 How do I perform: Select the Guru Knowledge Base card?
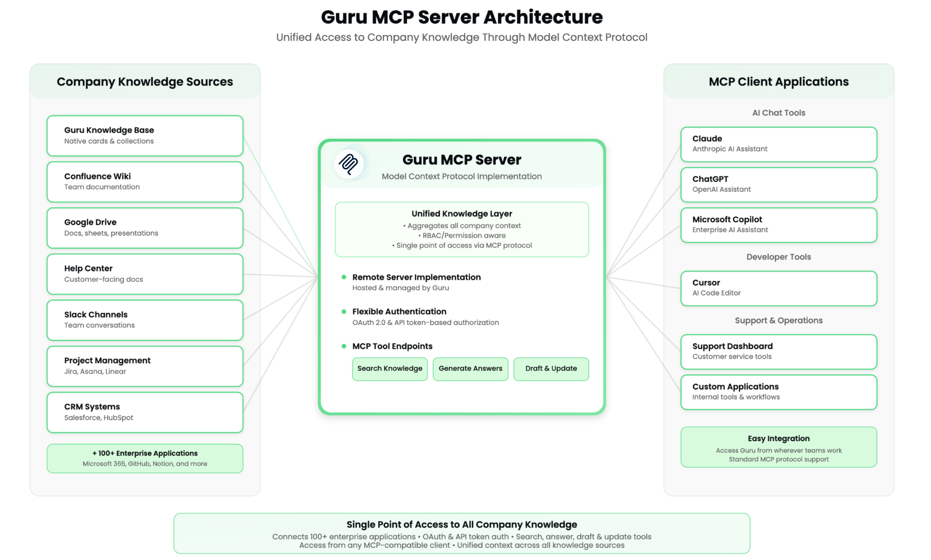pyautogui.click(x=145, y=136)
